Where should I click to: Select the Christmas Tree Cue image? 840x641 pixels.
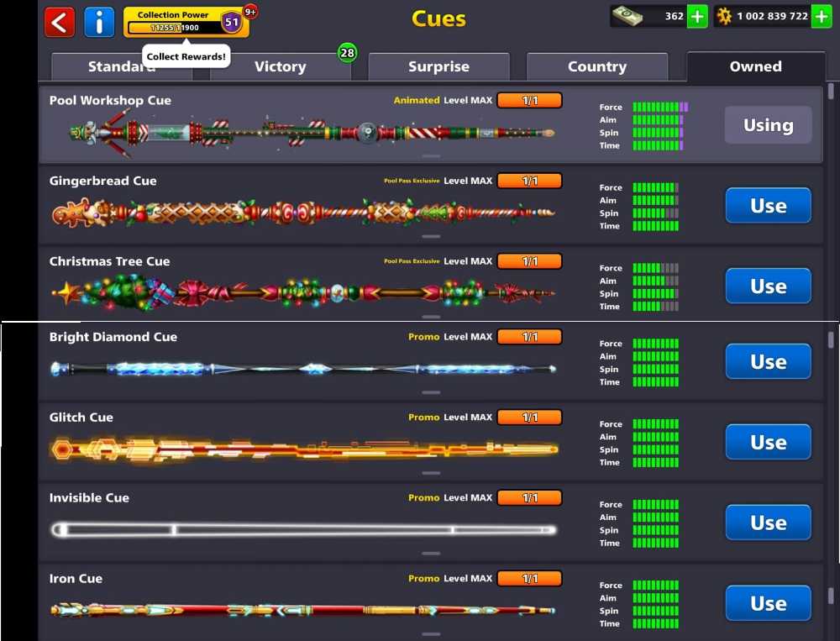coord(304,292)
